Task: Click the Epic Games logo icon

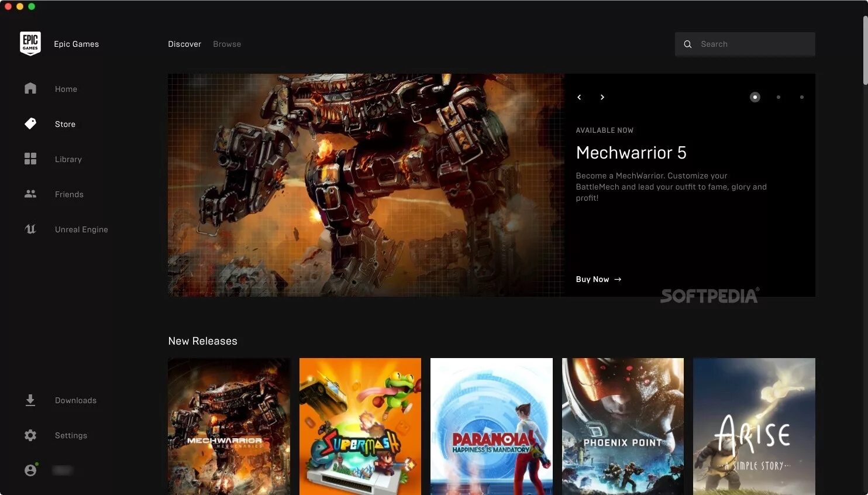Action: pos(30,44)
